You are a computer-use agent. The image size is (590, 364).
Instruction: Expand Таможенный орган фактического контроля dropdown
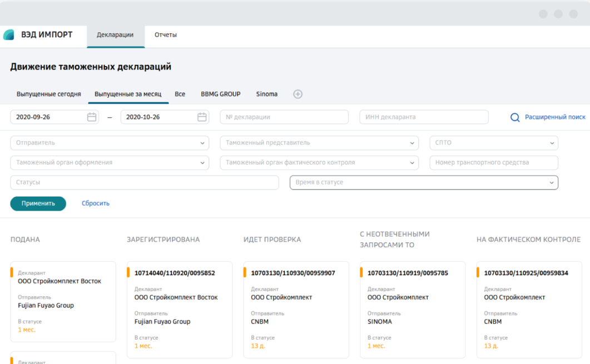click(x=319, y=162)
